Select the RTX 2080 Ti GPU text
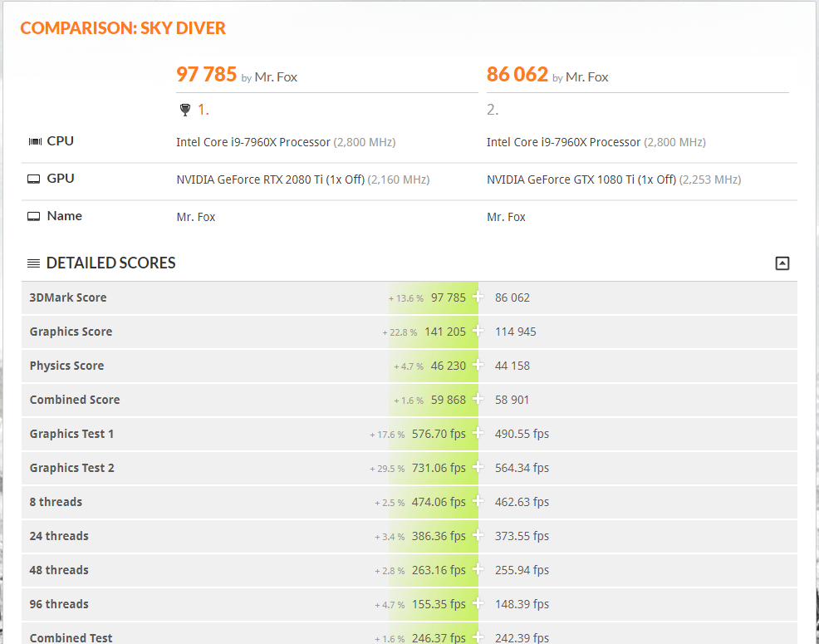The image size is (819, 644). [271, 179]
